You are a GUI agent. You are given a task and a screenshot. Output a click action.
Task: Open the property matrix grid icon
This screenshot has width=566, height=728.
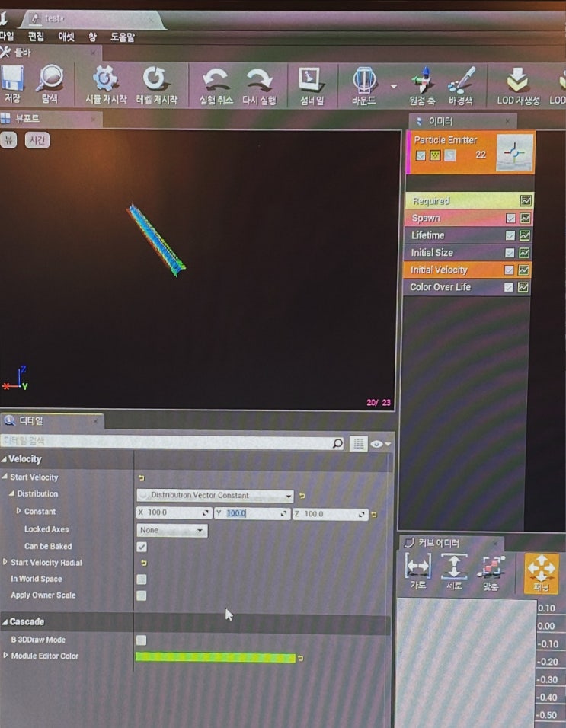click(358, 444)
